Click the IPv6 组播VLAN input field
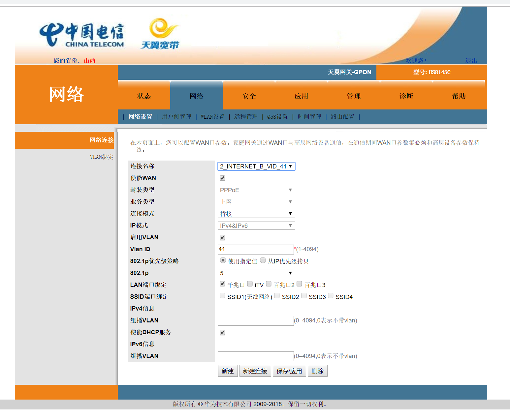510x420 pixels. point(256,356)
